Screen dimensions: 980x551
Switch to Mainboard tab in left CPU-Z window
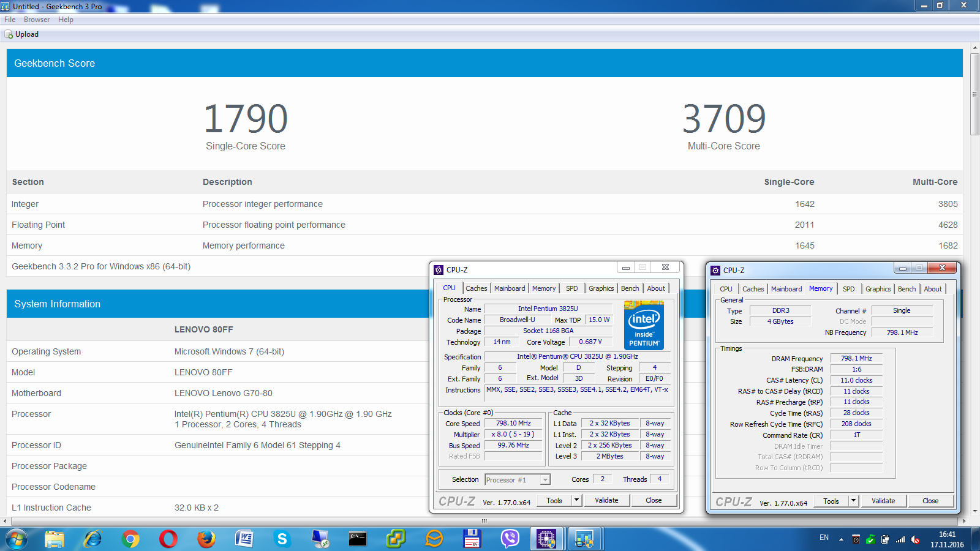[x=510, y=288]
